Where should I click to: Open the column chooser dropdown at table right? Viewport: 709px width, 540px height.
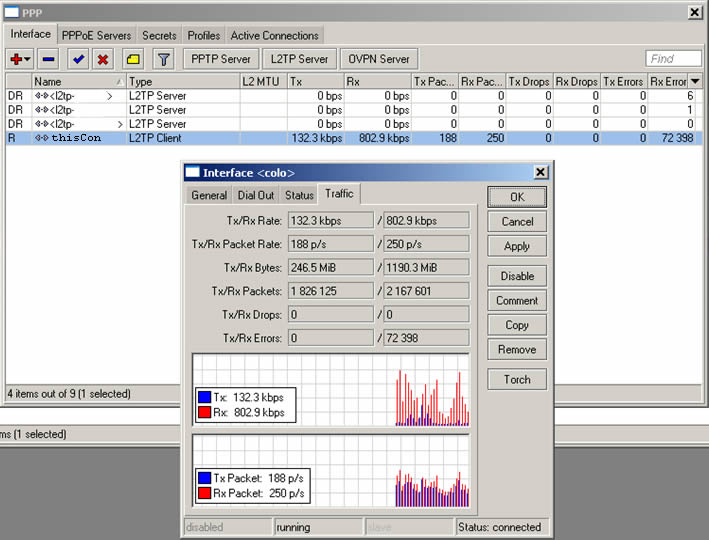695,81
